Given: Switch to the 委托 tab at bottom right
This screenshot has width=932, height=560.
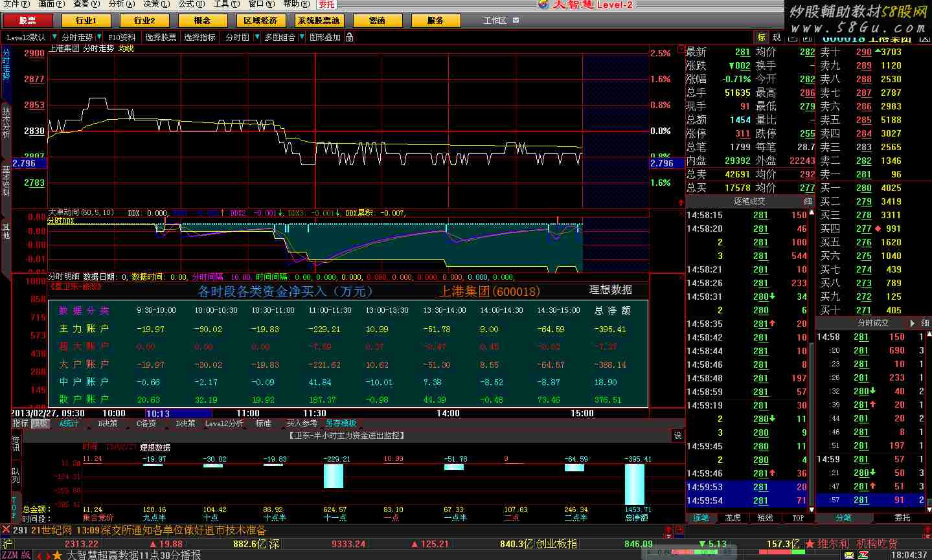Looking at the screenshot, I should point(902,518).
